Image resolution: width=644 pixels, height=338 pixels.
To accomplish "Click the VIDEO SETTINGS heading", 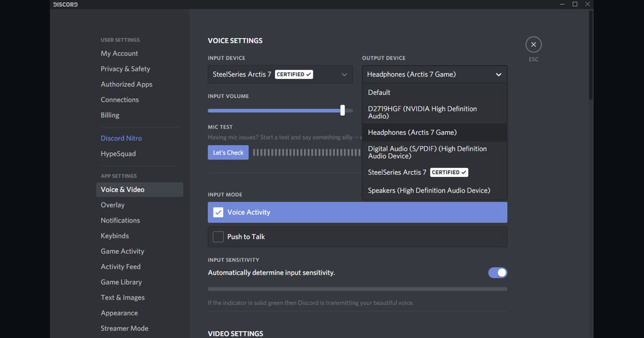I will pos(236,334).
